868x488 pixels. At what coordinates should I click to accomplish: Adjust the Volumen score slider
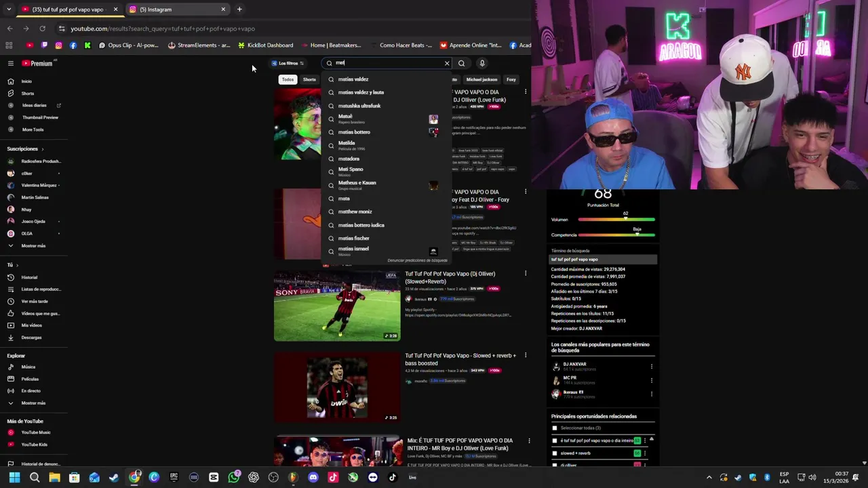pyautogui.click(x=616, y=220)
